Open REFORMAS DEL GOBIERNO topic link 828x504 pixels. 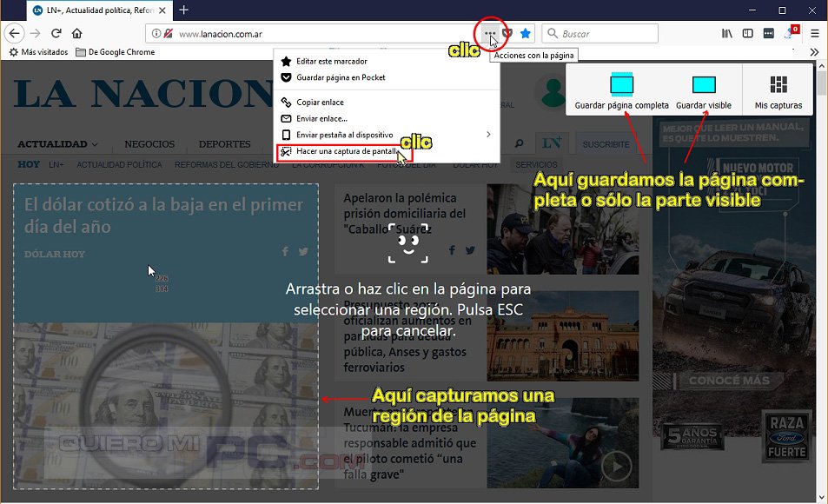(x=227, y=164)
